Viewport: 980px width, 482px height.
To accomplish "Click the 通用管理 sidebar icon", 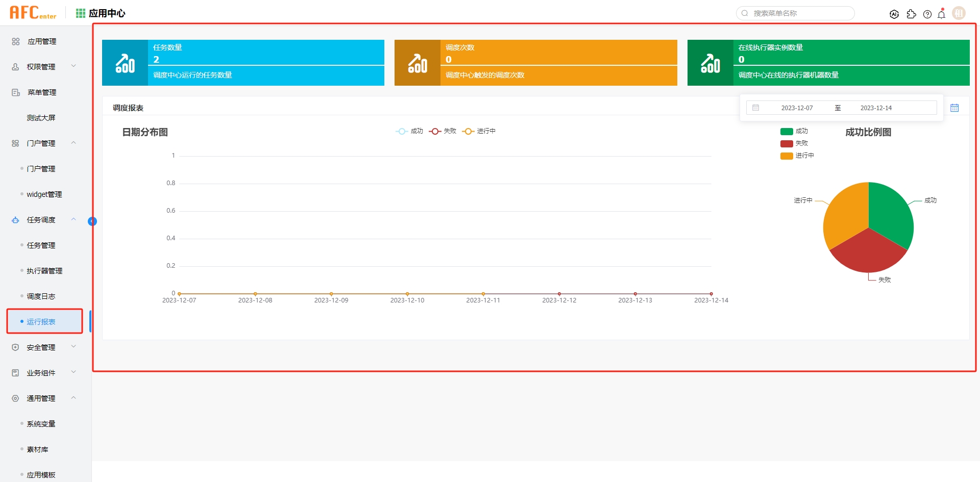I will [15, 398].
